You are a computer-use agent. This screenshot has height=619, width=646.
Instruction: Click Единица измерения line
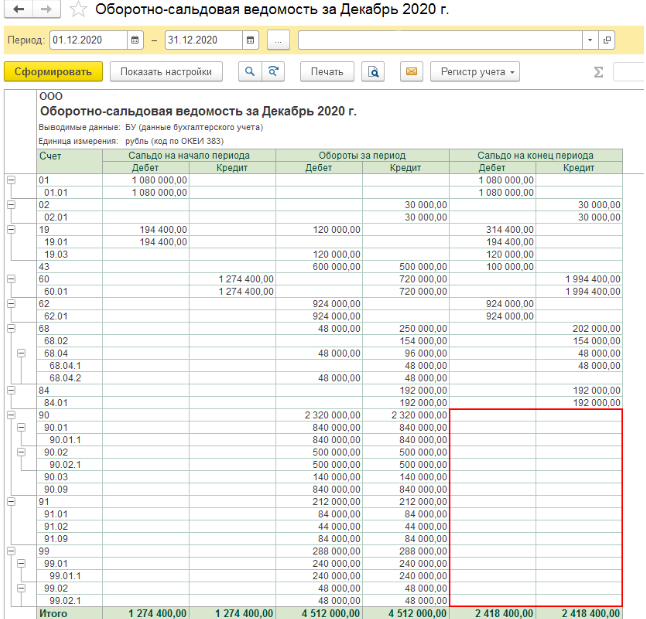(131, 141)
